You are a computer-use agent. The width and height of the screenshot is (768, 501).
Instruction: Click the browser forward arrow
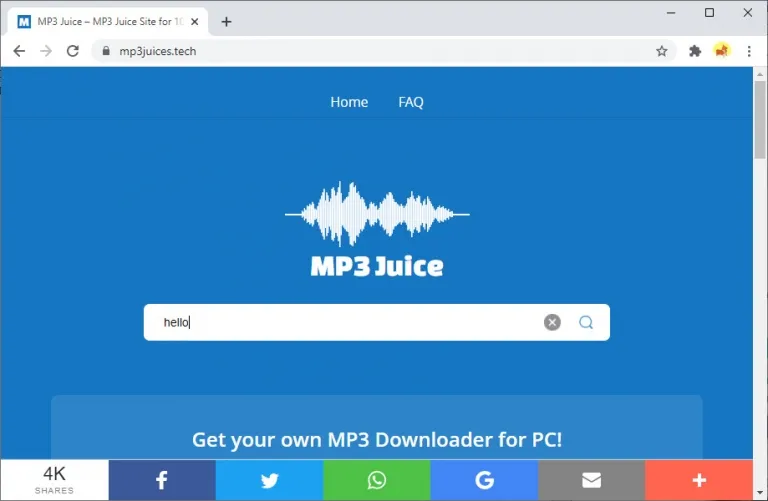pos(46,51)
